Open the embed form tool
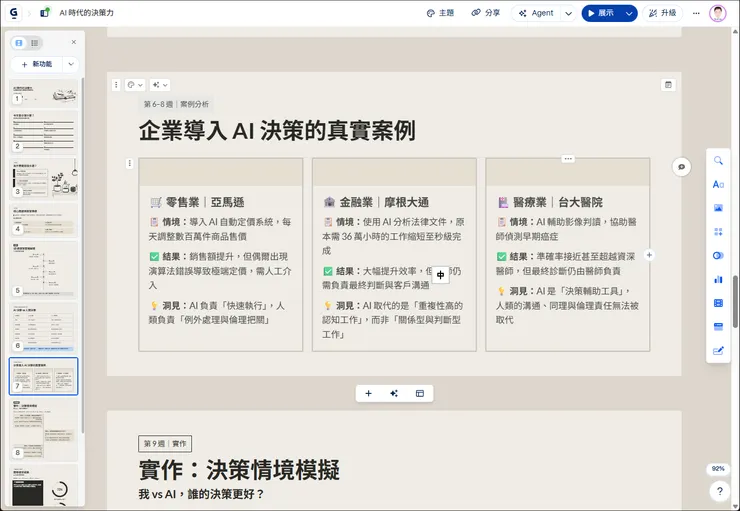Image resolution: width=740 pixels, height=511 pixels. pyautogui.click(x=718, y=327)
